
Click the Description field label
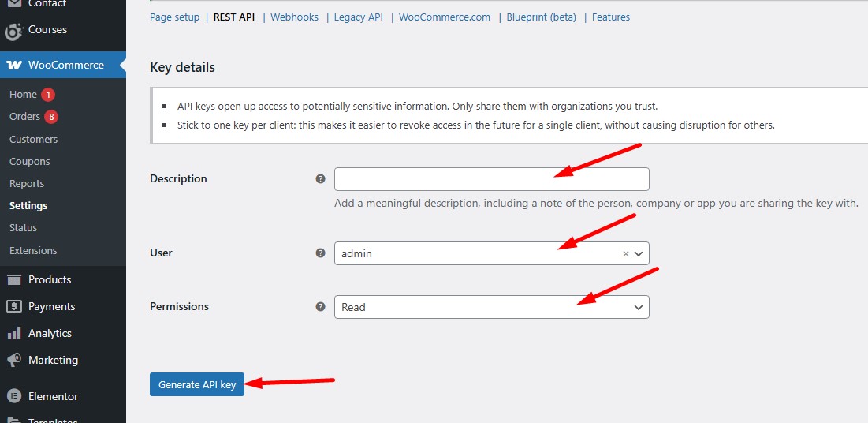(x=178, y=178)
